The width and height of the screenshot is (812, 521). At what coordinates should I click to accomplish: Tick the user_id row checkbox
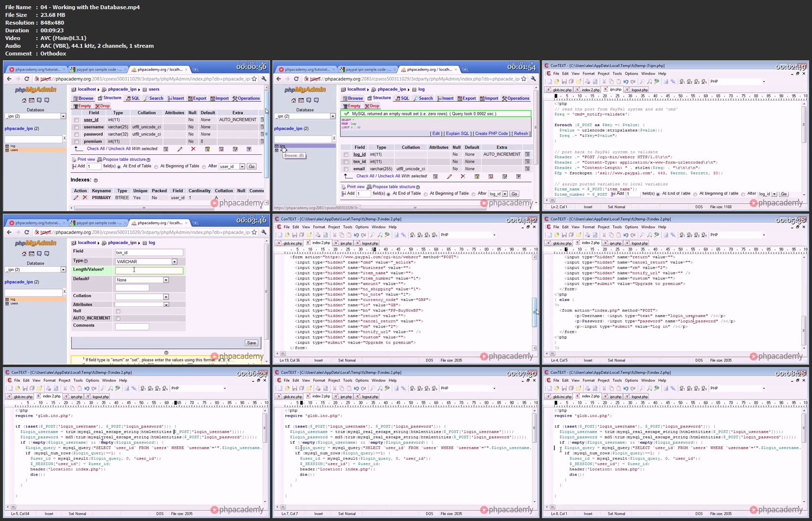[x=76, y=120]
